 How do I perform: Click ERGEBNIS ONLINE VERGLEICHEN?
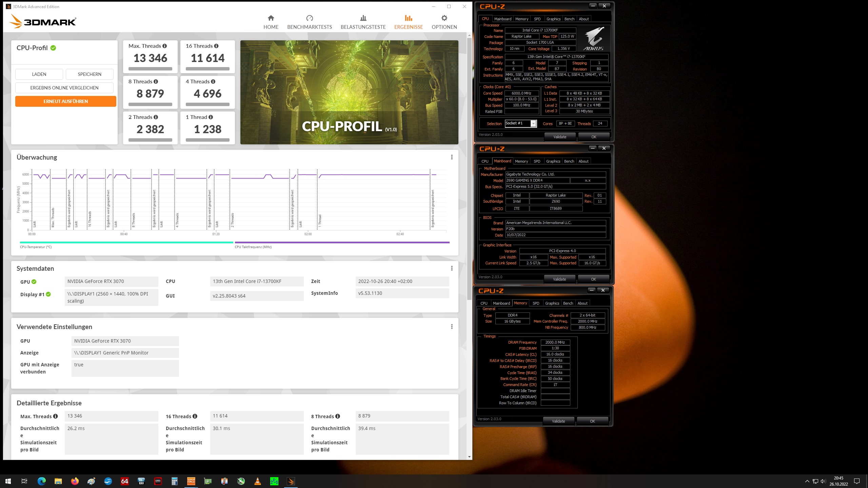point(64,88)
